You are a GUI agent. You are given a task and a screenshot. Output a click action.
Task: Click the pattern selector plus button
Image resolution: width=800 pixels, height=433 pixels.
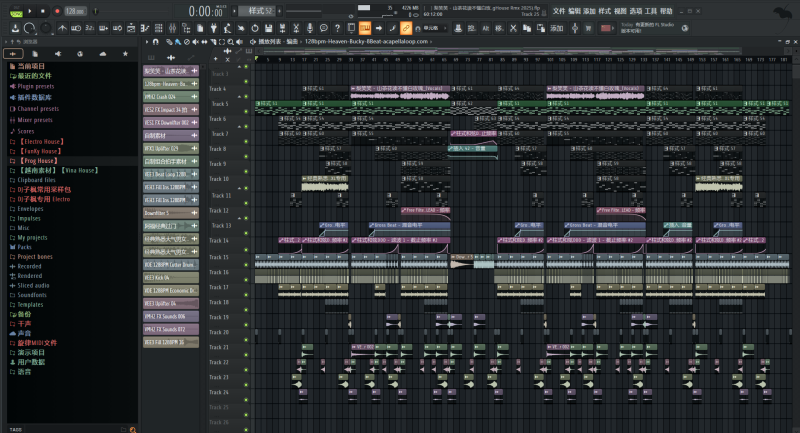point(280,11)
